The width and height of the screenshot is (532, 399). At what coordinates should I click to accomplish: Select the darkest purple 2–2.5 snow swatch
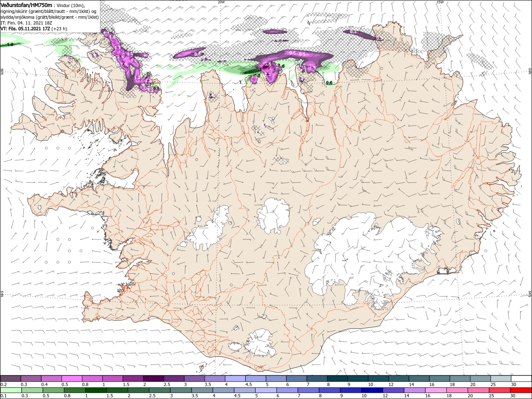pyautogui.click(x=153, y=379)
